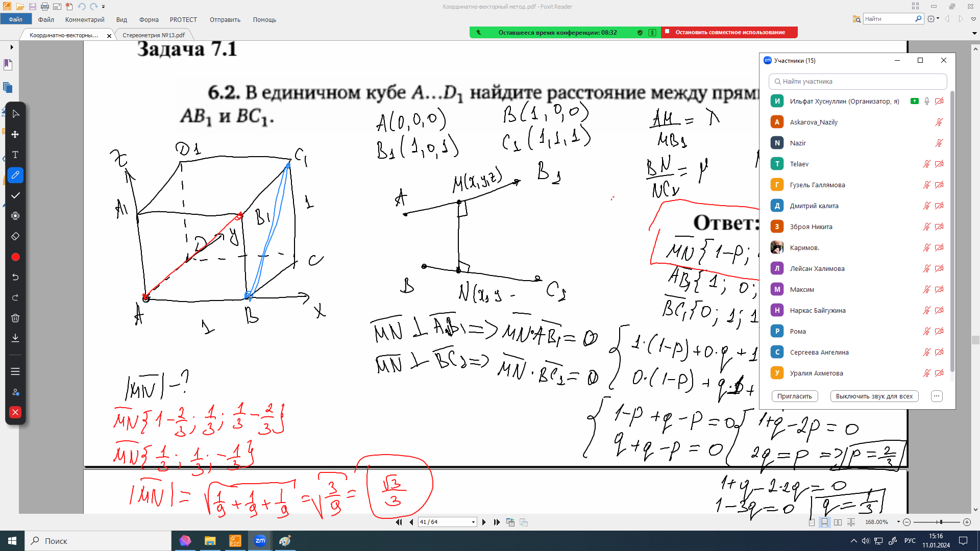
Task: Open the red annotation color picker
Action: [x=15, y=257]
